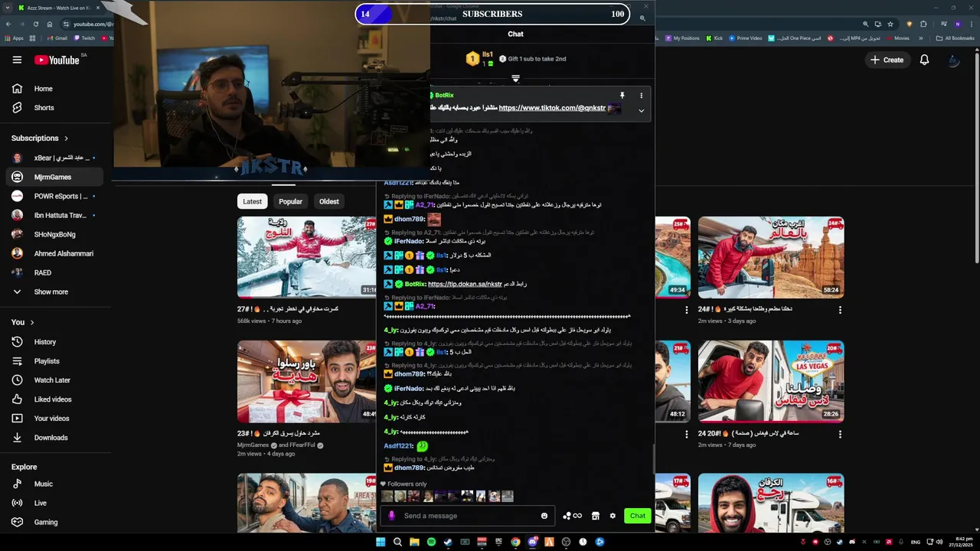This screenshot has width=980, height=551.
Task: Open the xBear subscription channel
Action: [x=54, y=158]
